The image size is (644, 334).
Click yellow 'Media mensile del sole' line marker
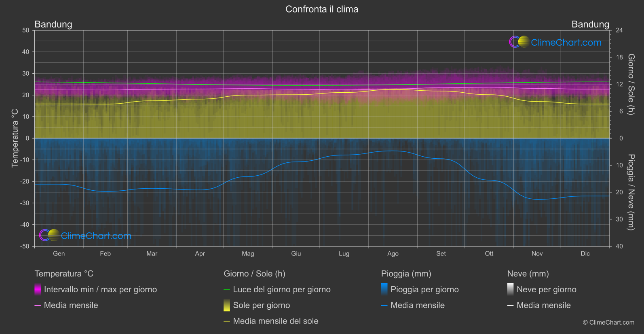coord(227,321)
